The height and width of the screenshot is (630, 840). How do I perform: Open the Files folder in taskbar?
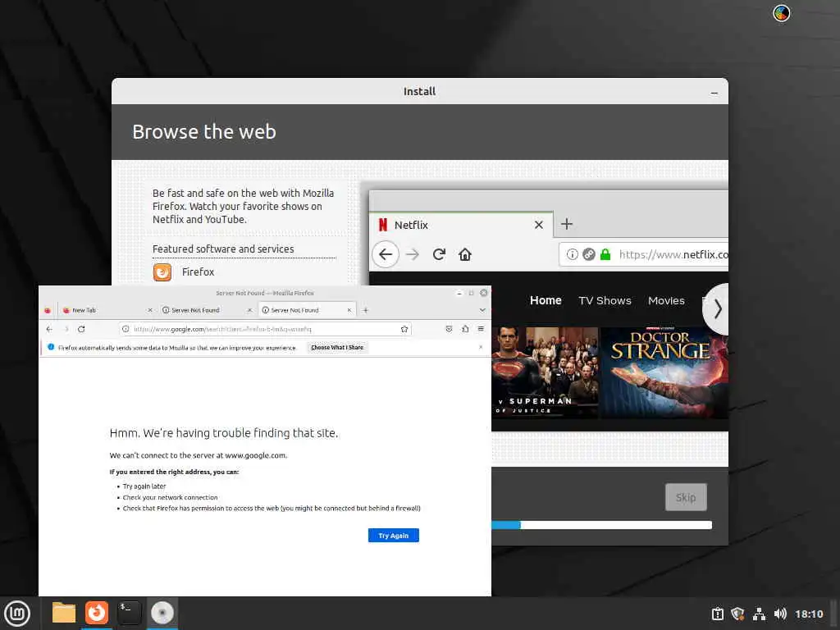pos(64,613)
